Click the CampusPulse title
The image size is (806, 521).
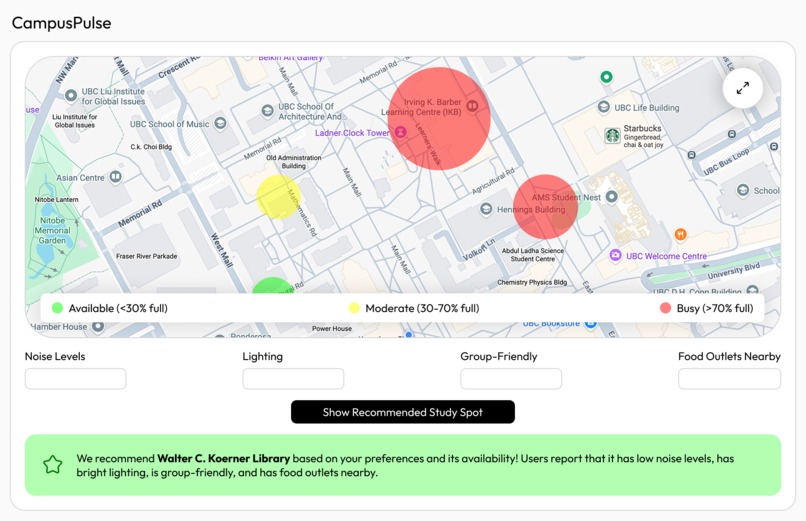coord(62,23)
